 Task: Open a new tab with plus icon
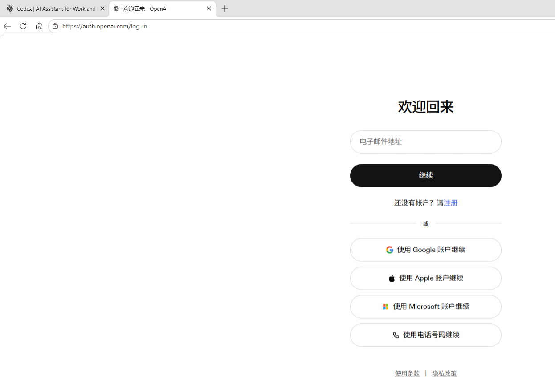225,8
